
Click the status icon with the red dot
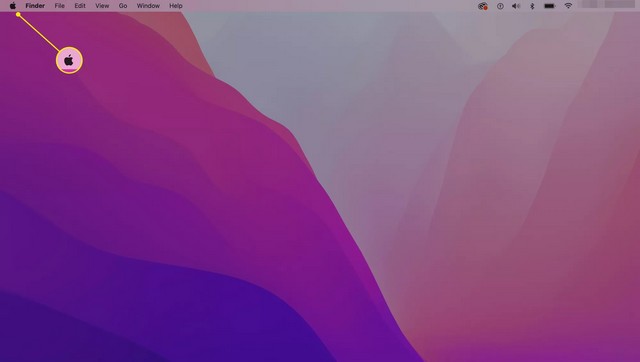[483, 6]
